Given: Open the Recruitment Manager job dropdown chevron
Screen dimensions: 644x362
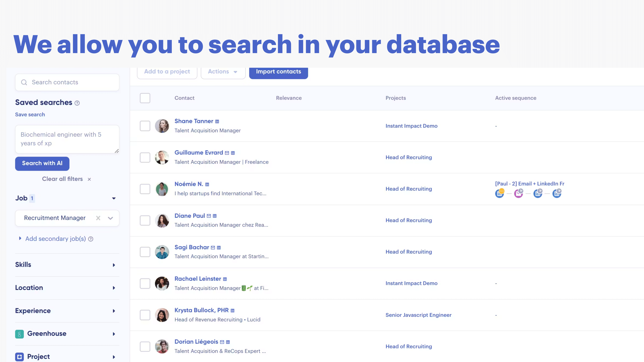Looking at the screenshot, I should 110,218.
